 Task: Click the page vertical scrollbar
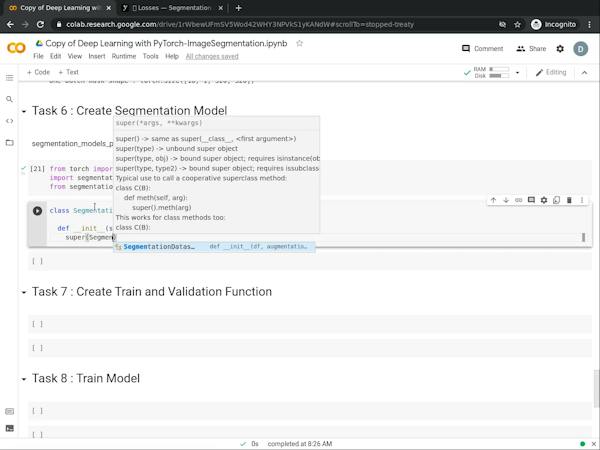(596, 388)
